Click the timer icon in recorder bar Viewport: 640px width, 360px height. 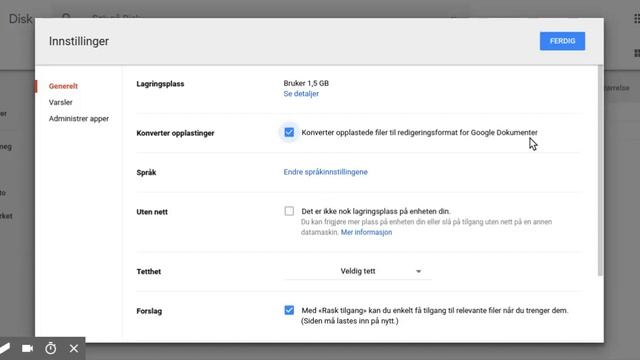coord(51,348)
